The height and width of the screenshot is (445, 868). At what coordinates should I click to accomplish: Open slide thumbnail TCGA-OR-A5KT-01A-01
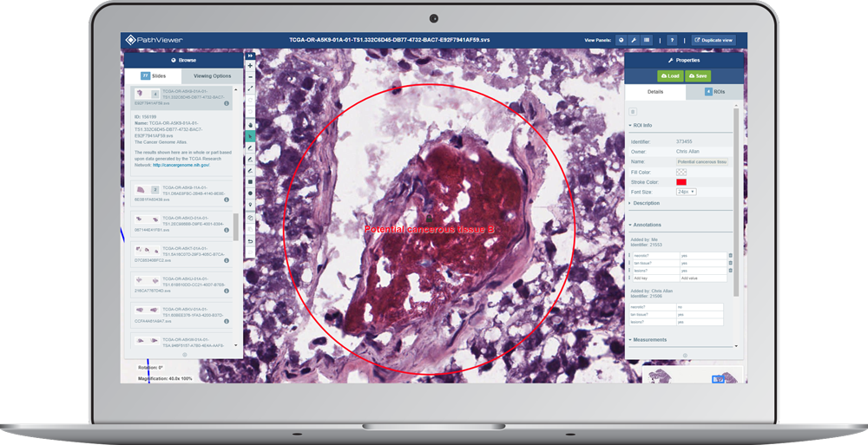(147, 250)
